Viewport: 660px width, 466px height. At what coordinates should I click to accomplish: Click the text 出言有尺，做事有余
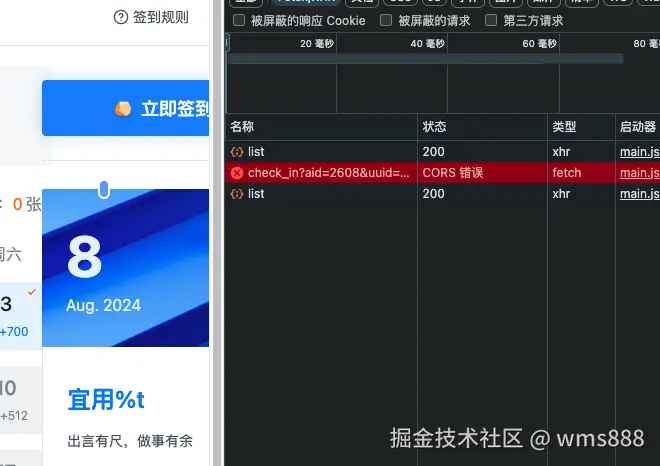click(x=130, y=441)
